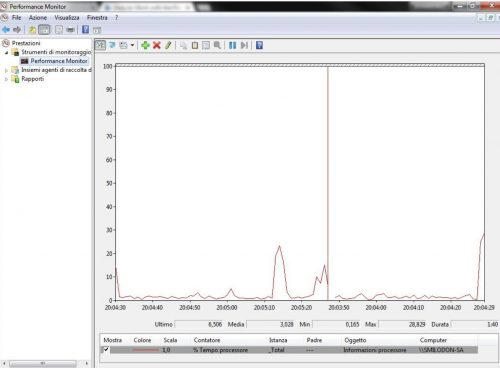Open the graph type dropdown arrow
Screen dimensions: 500x368
(x=132, y=45)
